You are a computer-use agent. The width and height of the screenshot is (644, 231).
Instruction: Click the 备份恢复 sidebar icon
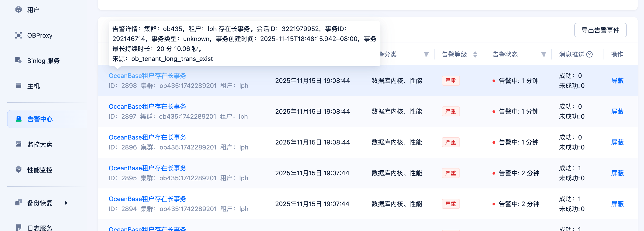click(19, 202)
